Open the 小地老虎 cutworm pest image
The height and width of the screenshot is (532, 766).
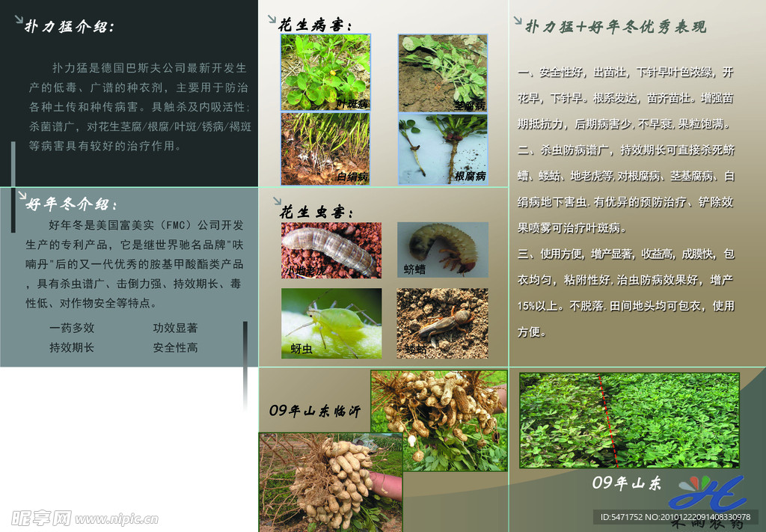pos(331,250)
